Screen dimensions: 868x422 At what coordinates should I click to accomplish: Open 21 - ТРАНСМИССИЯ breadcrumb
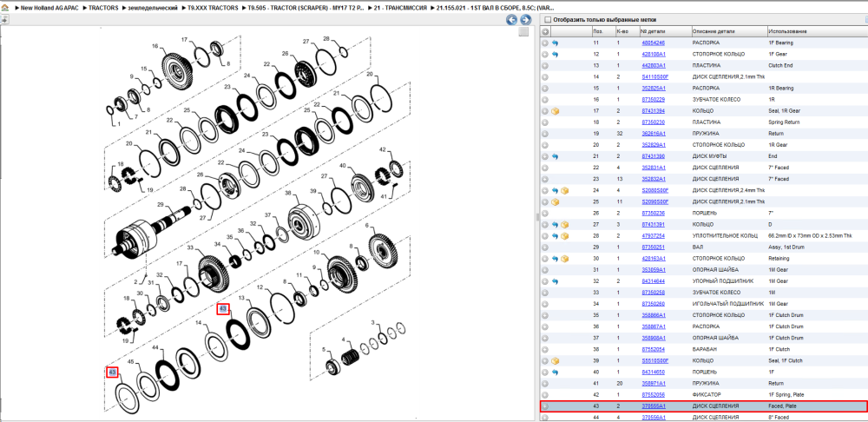[x=399, y=9]
